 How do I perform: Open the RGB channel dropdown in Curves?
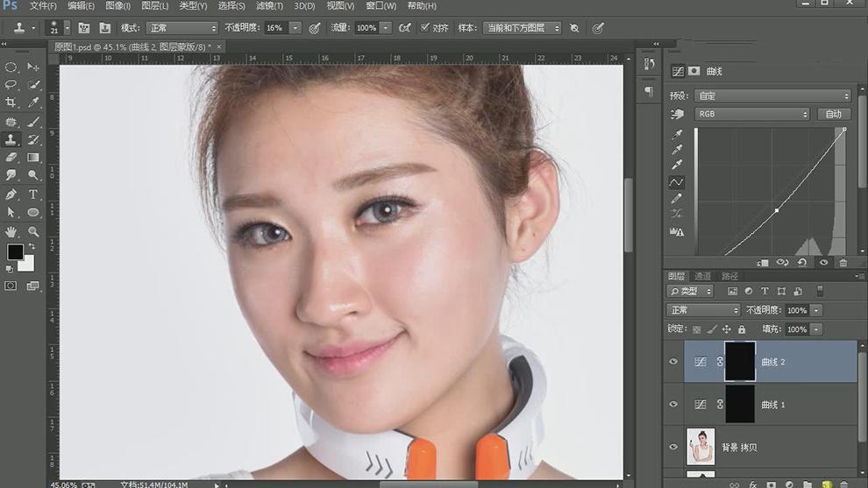click(752, 114)
